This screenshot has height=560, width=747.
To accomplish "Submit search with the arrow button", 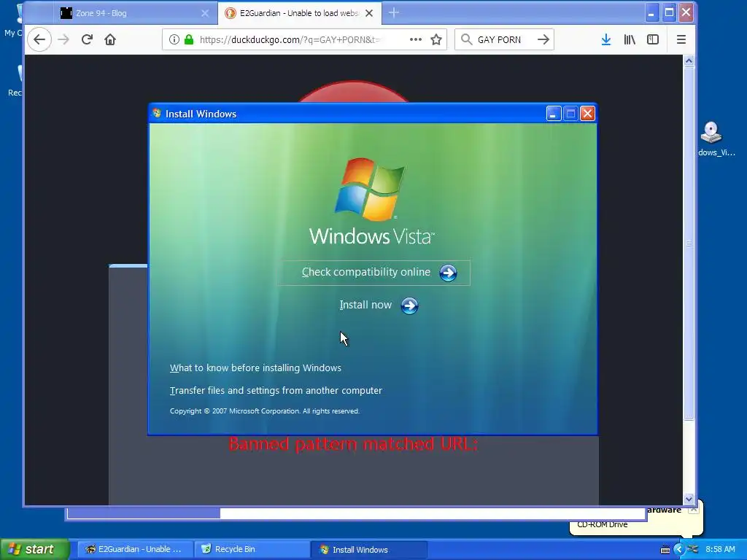I will click(543, 39).
